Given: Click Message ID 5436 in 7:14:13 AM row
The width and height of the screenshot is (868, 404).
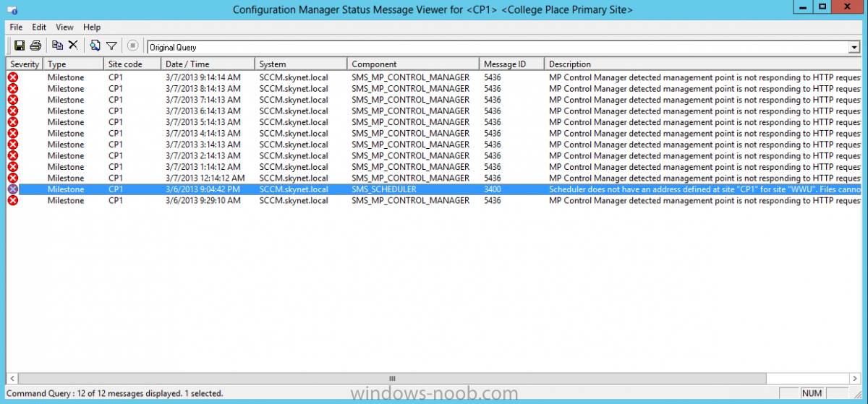Looking at the screenshot, I should pyautogui.click(x=493, y=100).
